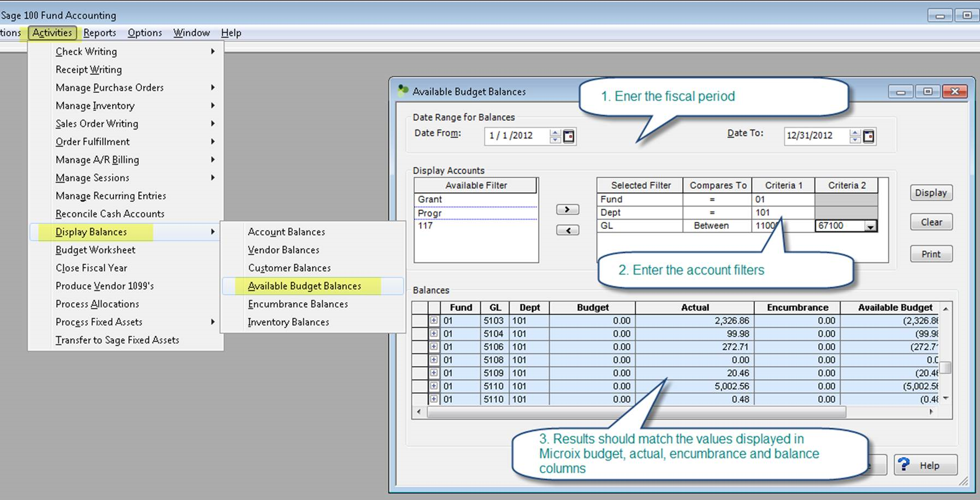Click the left arrow to remove filter
Screen dimensions: 980x500
[567, 230]
